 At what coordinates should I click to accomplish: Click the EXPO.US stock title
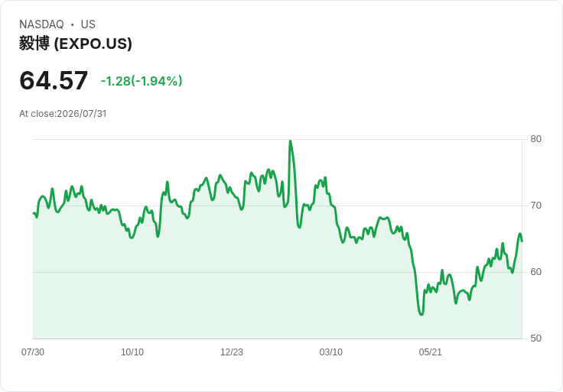(76, 44)
